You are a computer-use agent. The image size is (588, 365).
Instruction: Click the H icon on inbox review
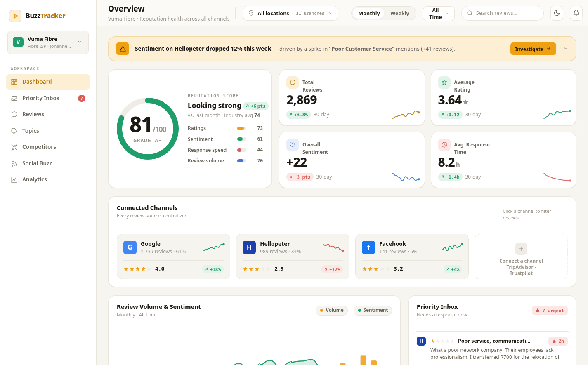click(x=421, y=341)
